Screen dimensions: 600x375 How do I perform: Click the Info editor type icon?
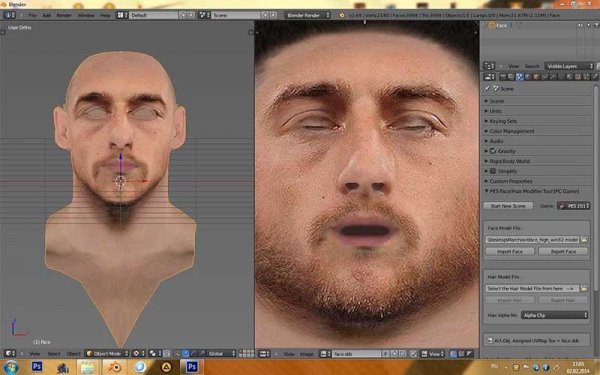9,15
